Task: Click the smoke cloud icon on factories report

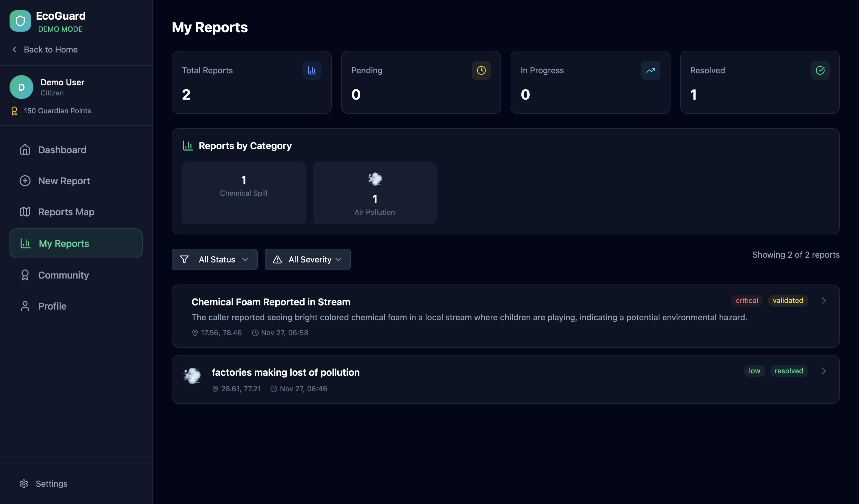Action: point(192,376)
